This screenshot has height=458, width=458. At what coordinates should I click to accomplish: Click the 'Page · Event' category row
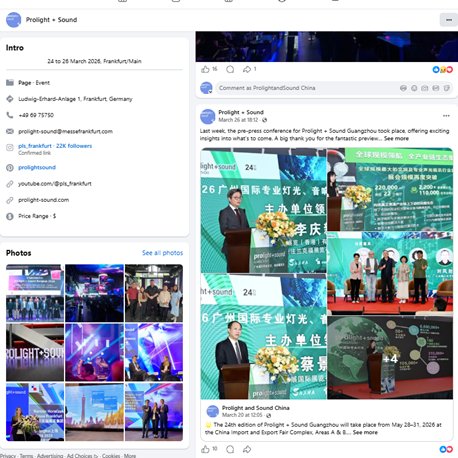(x=34, y=83)
